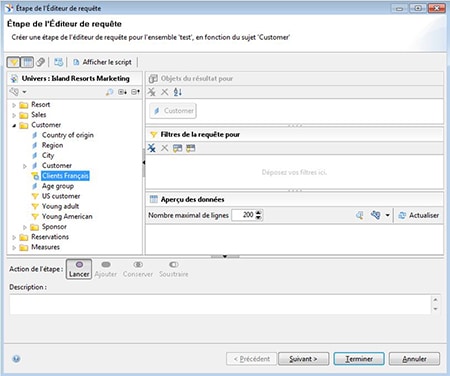Click the Sponsor folder icon
This screenshot has width=450, height=376.
click(34, 227)
